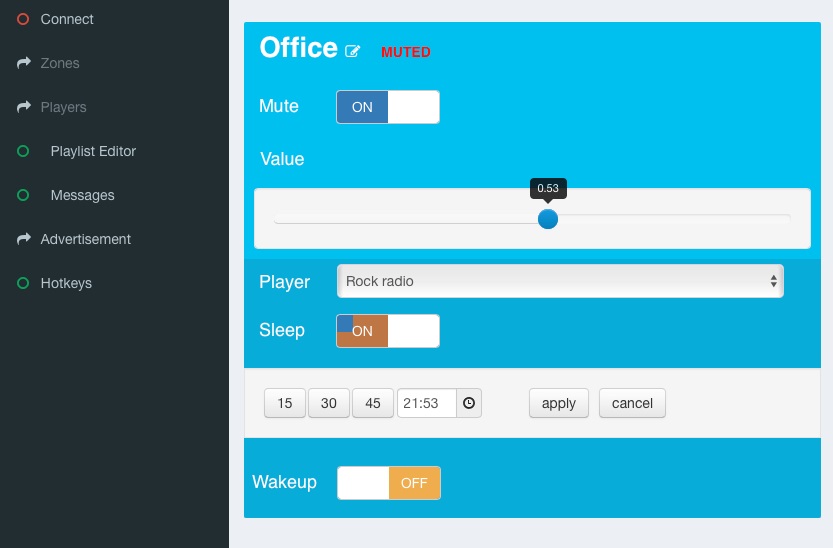This screenshot has height=548, width=833.
Task: Click the green circle icon beside Messages
Action: point(24,195)
